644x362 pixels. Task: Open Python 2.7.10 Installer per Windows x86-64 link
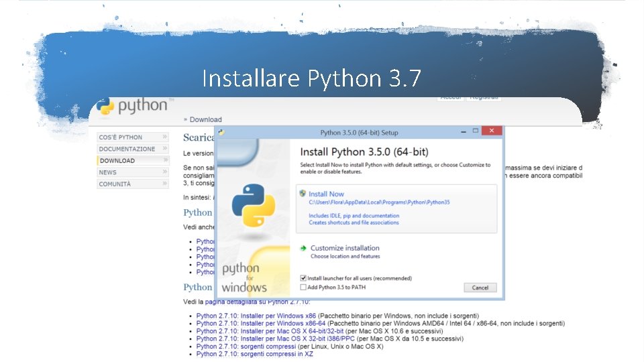tap(260, 323)
